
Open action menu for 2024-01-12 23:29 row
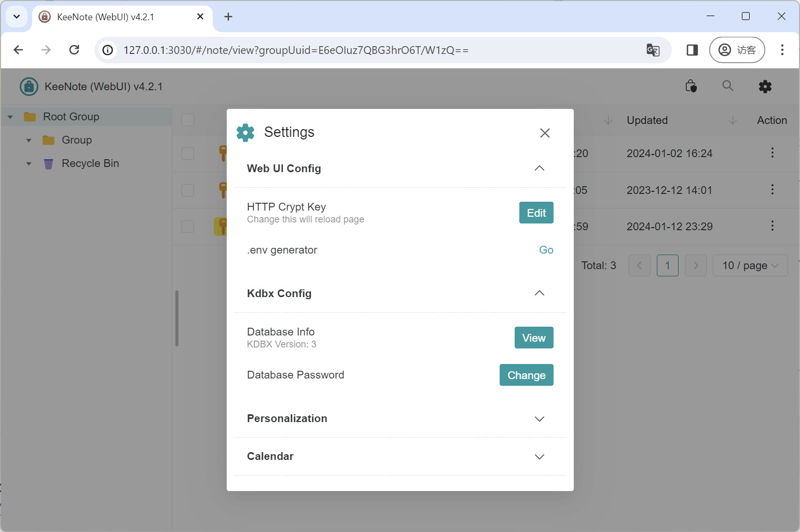(x=772, y=226)
